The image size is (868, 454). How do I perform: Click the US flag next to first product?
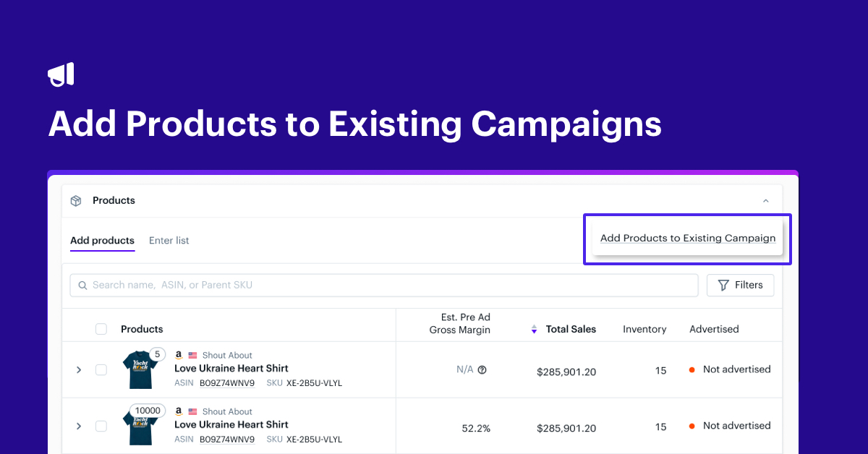[192, 355]
